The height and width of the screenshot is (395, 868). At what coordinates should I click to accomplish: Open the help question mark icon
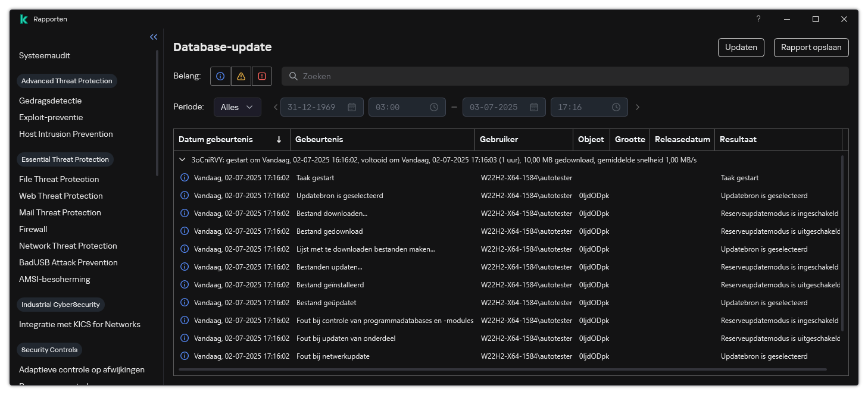(x=758, y=19)
